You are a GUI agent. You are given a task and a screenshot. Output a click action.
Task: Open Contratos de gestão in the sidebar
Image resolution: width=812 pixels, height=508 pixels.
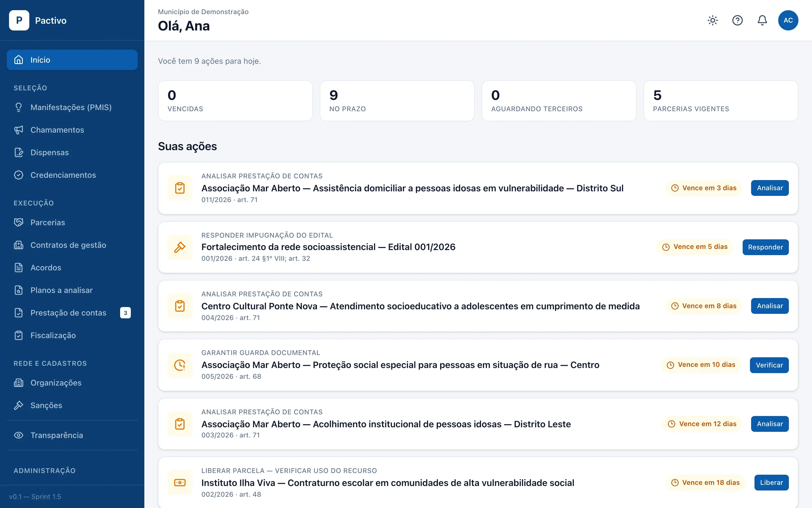[x=72, y=245]
